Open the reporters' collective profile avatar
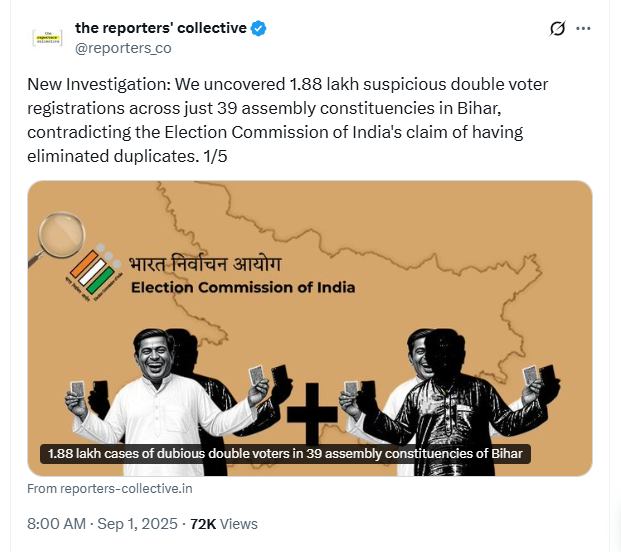Image resolution: width=621 pixels, height=552 pixels. point(47,38)
